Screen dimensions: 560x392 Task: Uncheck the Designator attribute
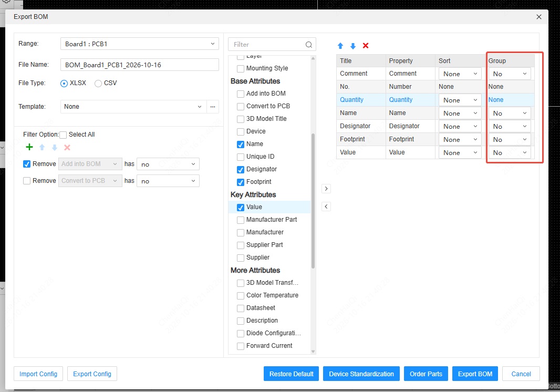241,169
